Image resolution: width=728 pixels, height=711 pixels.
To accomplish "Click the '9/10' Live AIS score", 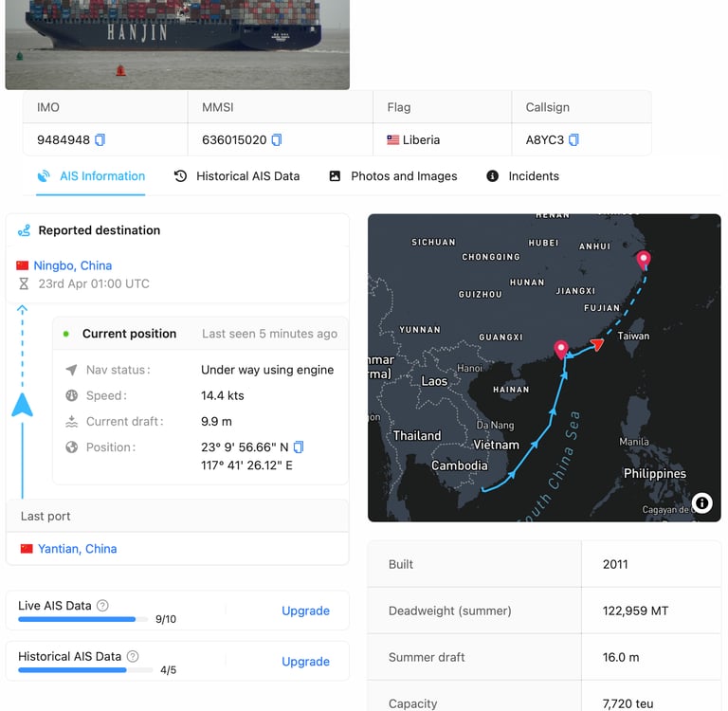I will (x=166, y=619).
